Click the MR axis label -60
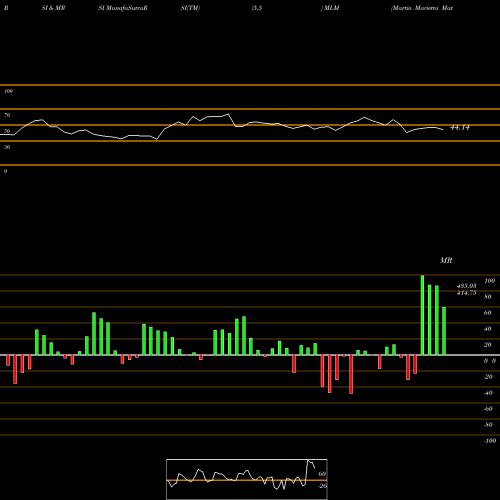The height and width of the screenshot is (500, 500). click(488, 409)
